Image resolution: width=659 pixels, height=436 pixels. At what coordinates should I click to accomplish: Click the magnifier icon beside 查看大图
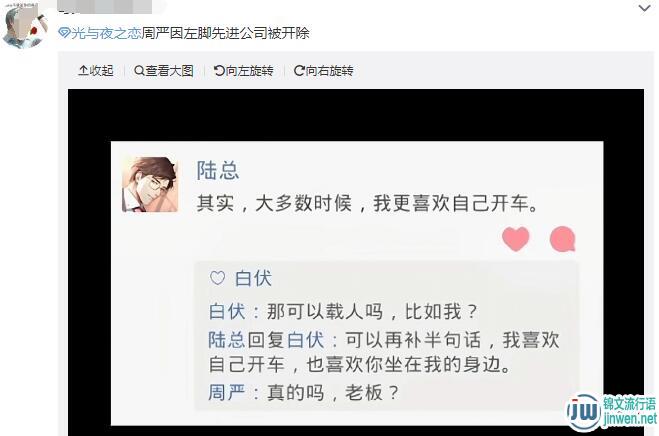(139, 71)
